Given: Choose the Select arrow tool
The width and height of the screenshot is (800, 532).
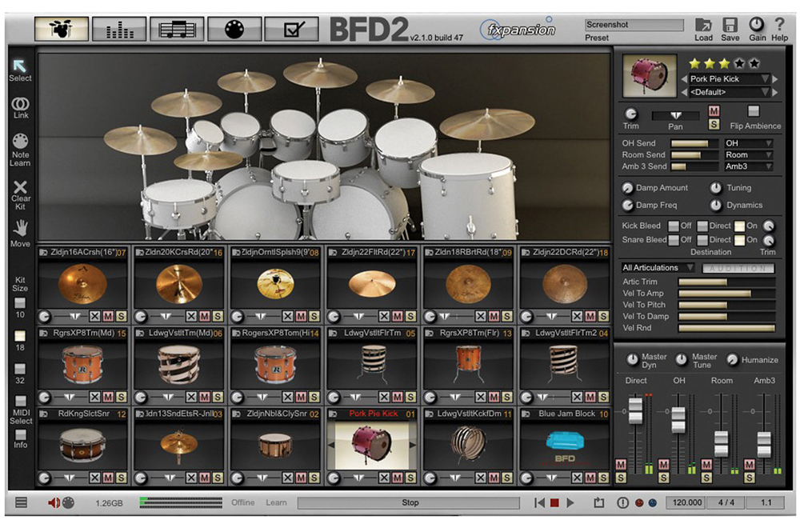Looking at the screenshot, I should (x=20, y=66).
